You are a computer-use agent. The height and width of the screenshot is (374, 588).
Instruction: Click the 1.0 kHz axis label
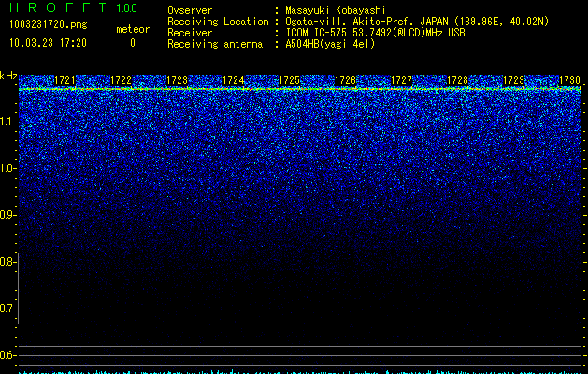pos(7,168)
